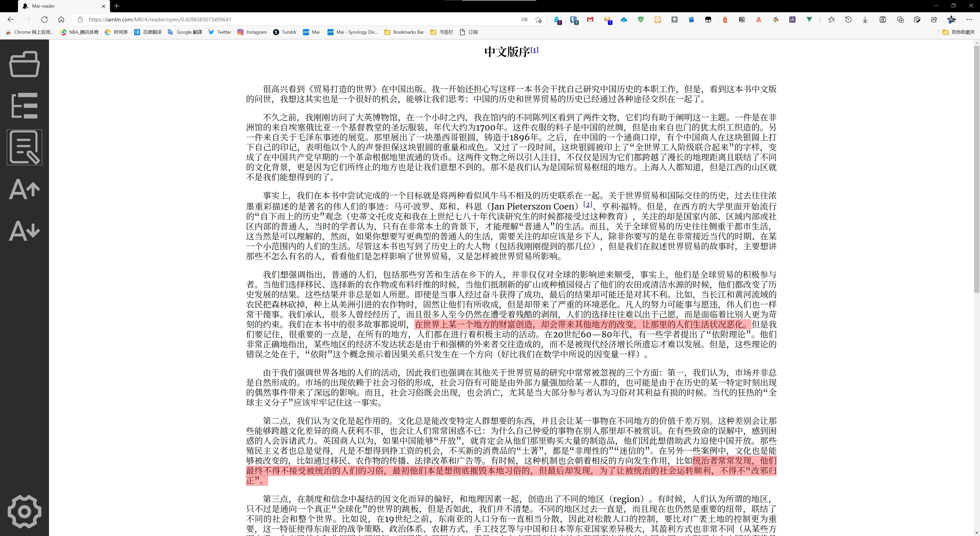Open the bookshelf folder icon in the reader sidebar
The width and height of the screenshot is (980, 536).
pyautogui.click(x=24, y=64)
